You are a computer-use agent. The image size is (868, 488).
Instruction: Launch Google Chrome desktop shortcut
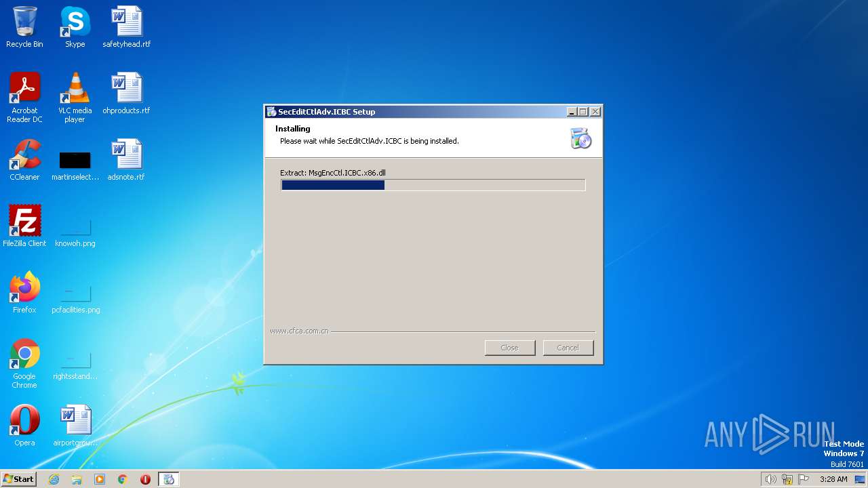tap(24, 363)
